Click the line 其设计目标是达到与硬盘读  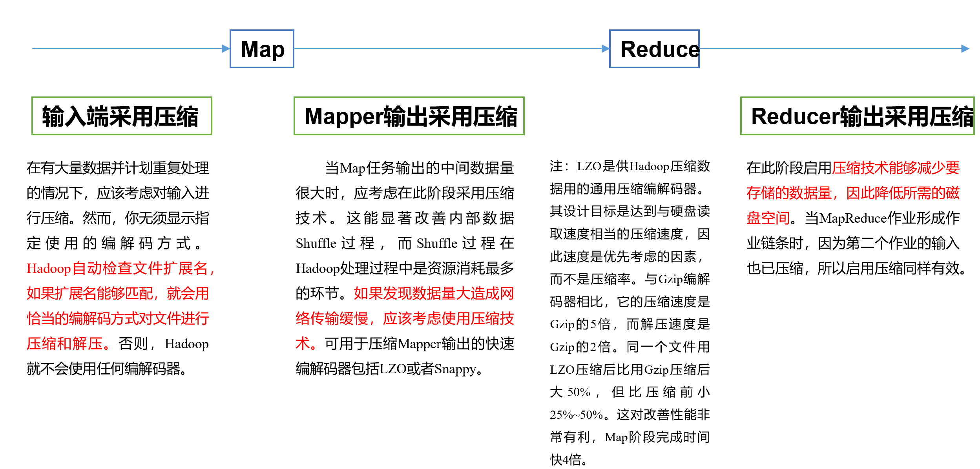pos(630,211)
